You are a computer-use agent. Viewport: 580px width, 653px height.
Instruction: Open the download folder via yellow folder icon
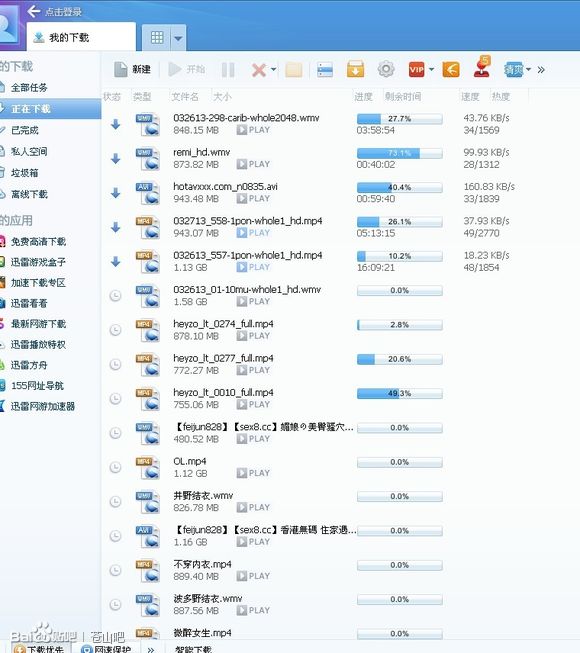point(294,70)
